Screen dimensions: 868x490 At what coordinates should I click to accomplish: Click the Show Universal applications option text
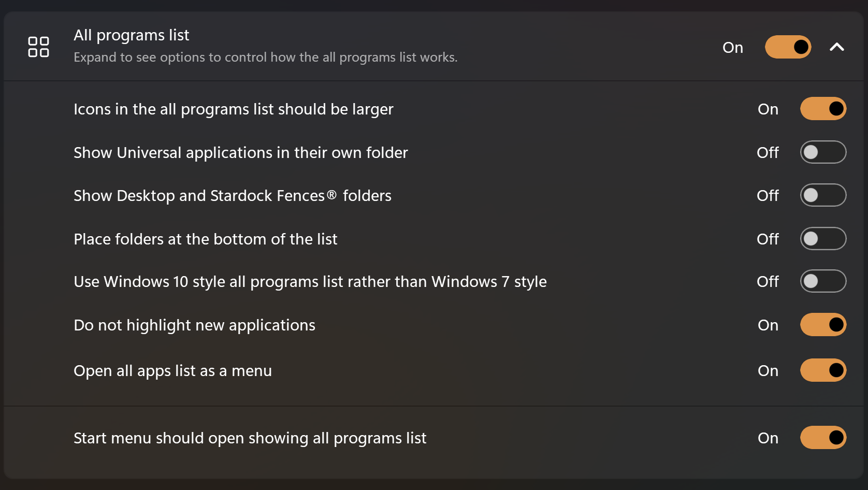[240, 153]
